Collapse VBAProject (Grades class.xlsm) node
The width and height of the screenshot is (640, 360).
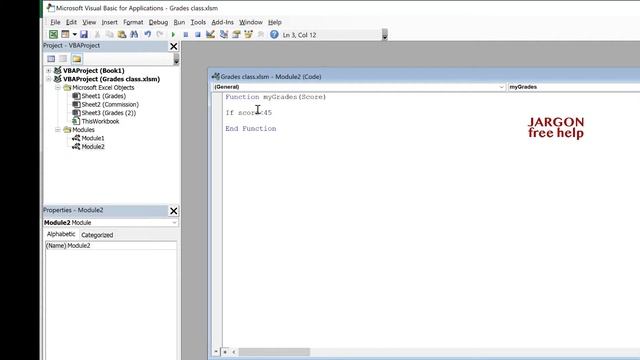pyautogui.click(x=49, y=79)
